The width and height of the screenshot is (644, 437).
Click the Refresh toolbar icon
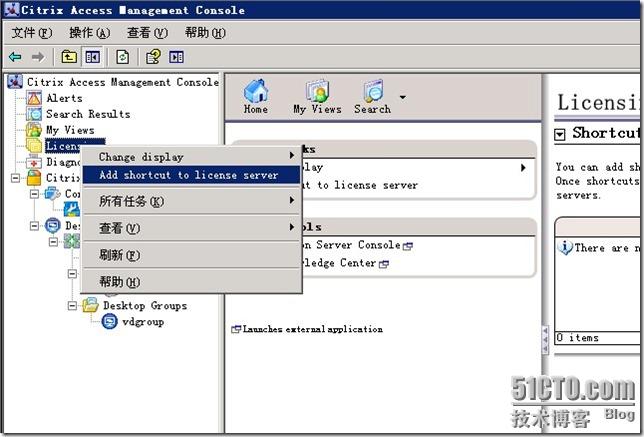[122, 57]
